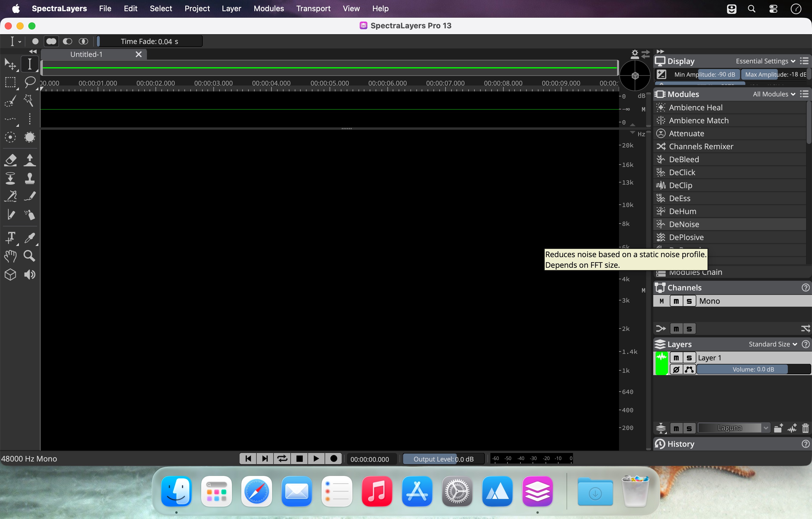Image resolution: width=812 pixels, height=519 pixels.
Task: Toggle loop playback
Action: tap(282, 459)
